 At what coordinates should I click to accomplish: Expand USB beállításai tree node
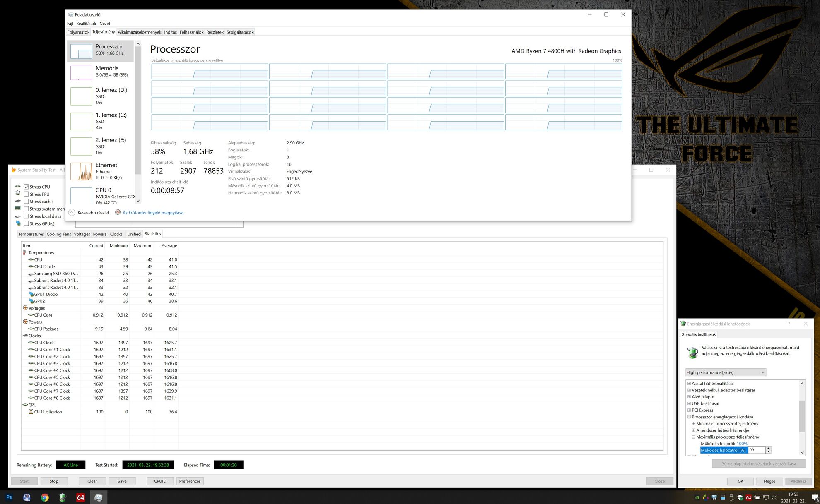[689, 403]
